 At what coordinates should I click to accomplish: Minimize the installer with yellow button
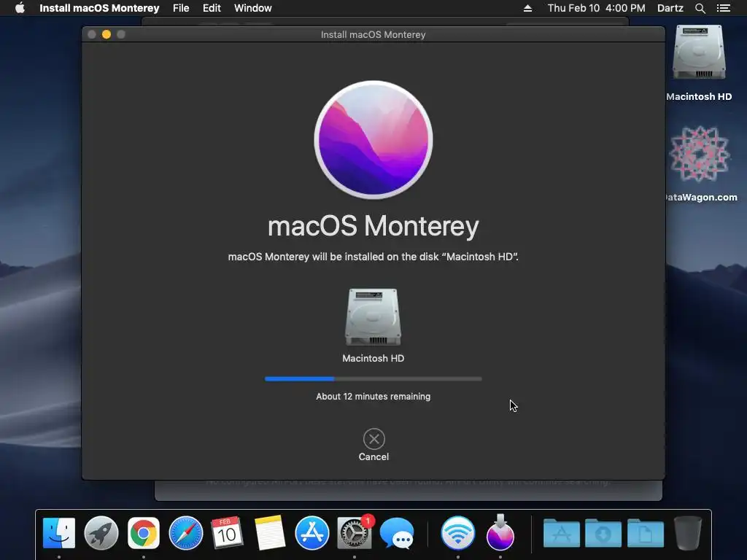point(107,34)
